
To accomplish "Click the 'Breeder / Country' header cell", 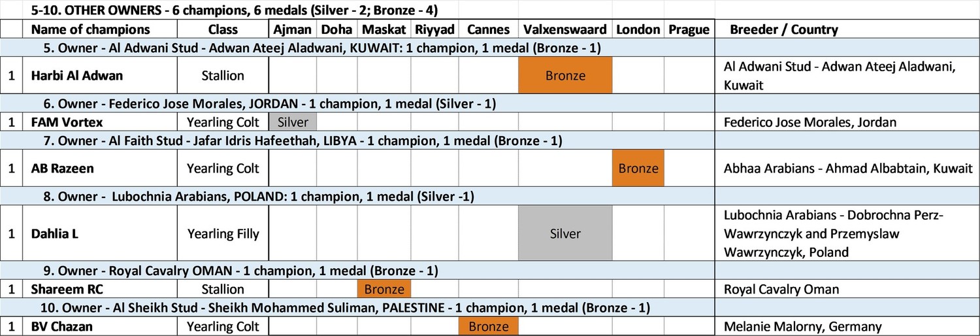I will tap(783, 29).
